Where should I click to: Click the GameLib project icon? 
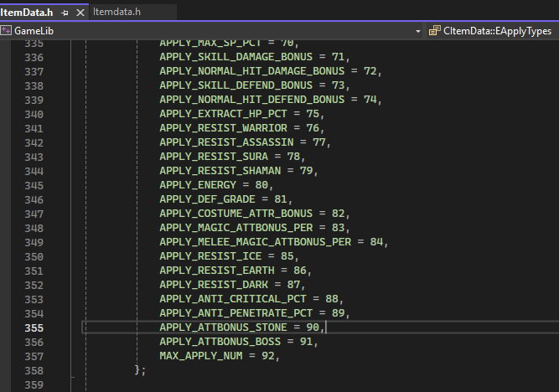tap(7, 30)
